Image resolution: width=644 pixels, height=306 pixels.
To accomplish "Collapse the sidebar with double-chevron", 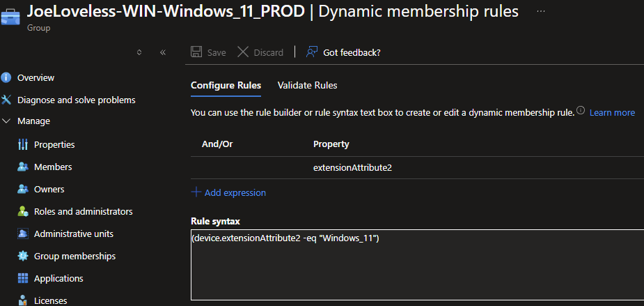I will [x=162, y=52].
